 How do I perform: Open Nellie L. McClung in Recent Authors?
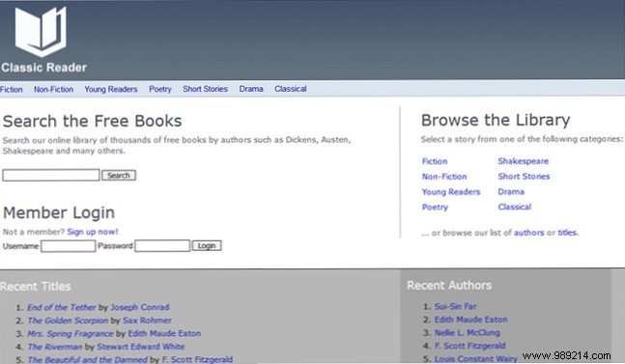click(x=468, y=333)
